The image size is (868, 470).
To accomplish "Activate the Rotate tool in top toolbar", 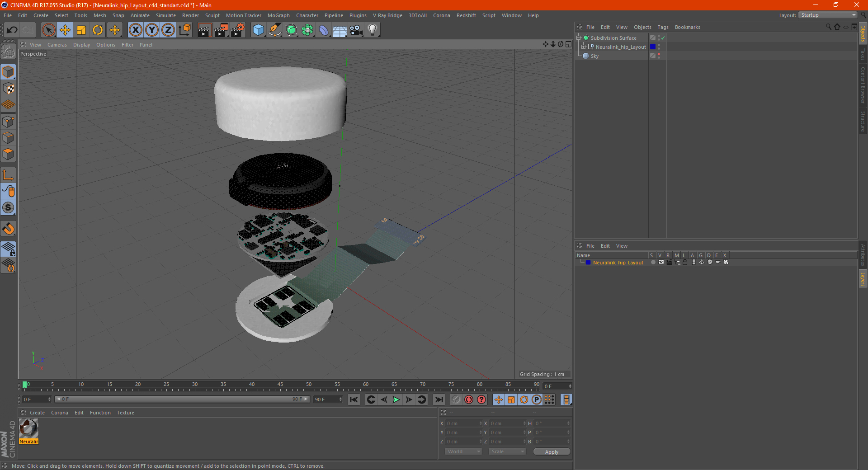I will 98,30.
